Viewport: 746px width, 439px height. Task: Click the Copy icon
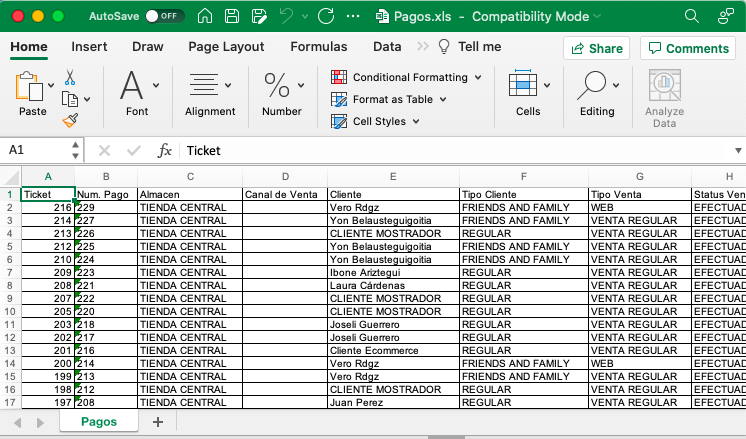click(70, 99)
